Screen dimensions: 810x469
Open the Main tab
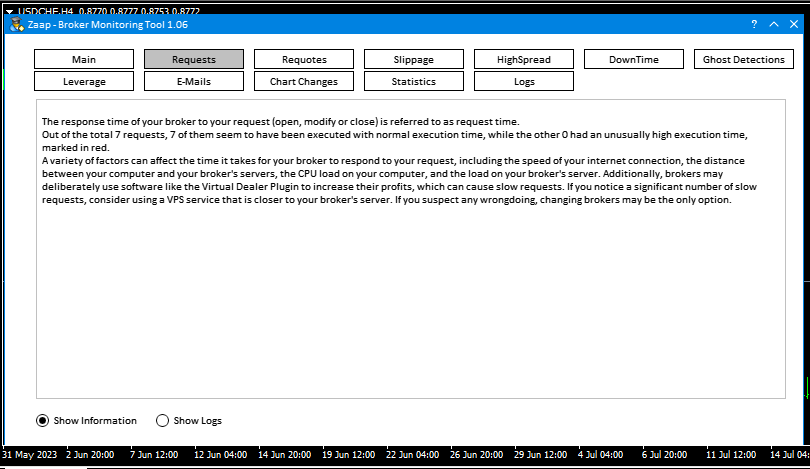tap(84, 59)
